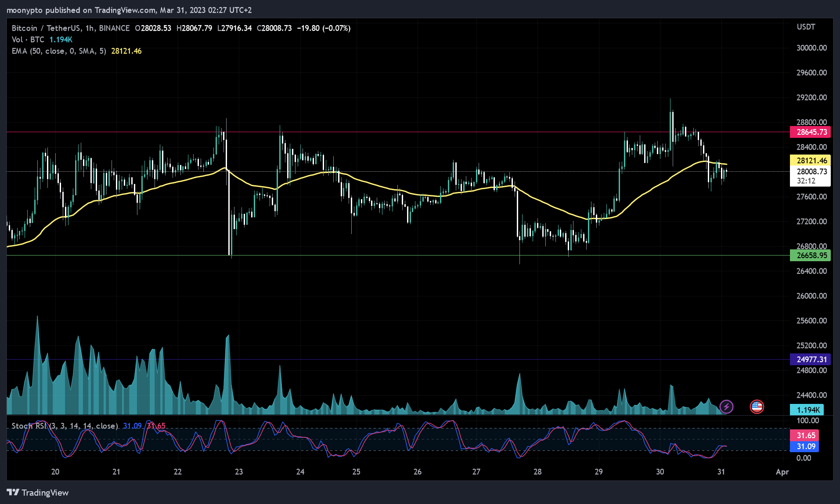Click the purple lightning bolt event icon

click(726, 407)
